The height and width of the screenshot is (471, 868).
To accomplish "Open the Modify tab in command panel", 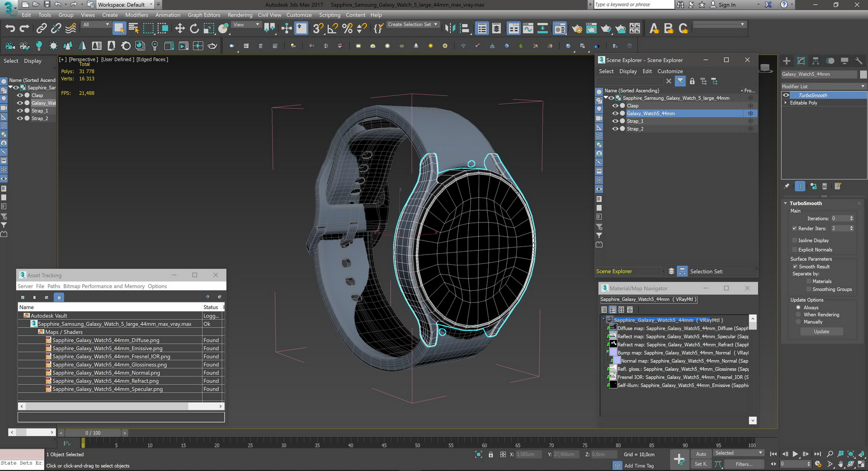I will (801, 61).
